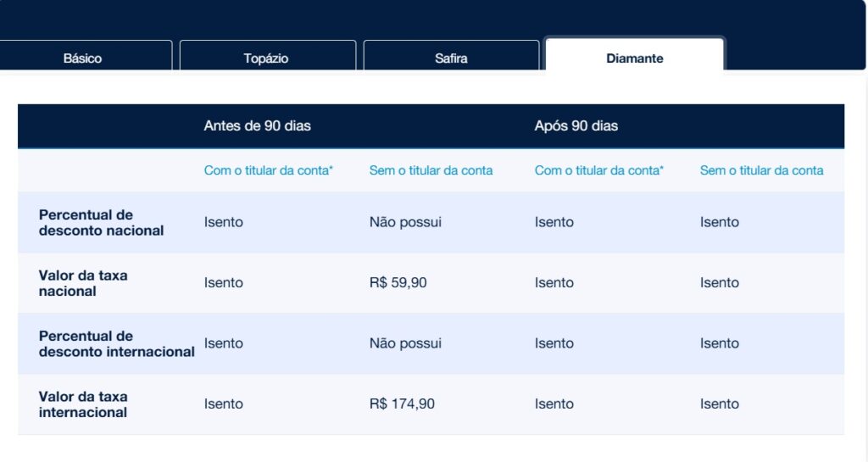
Task: Open the Topázio tab
Action: coord(266,58)
